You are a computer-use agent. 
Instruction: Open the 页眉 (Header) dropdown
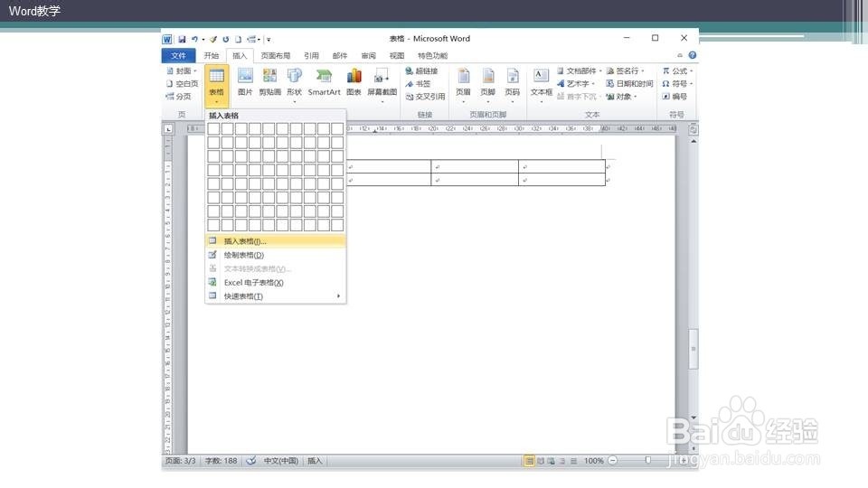463,85
